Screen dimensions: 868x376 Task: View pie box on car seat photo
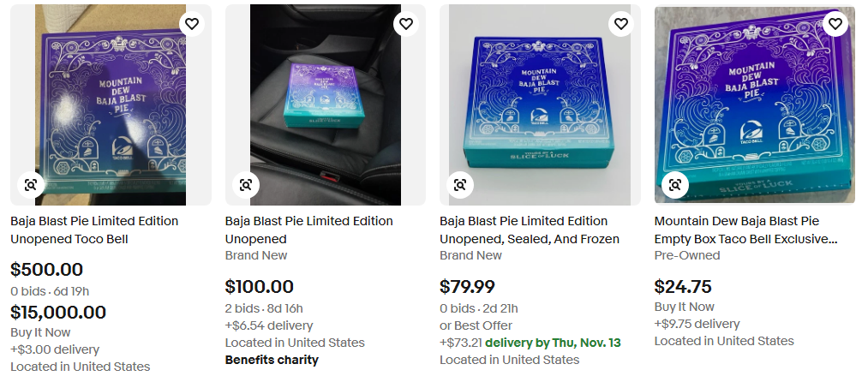pos(326,105)
